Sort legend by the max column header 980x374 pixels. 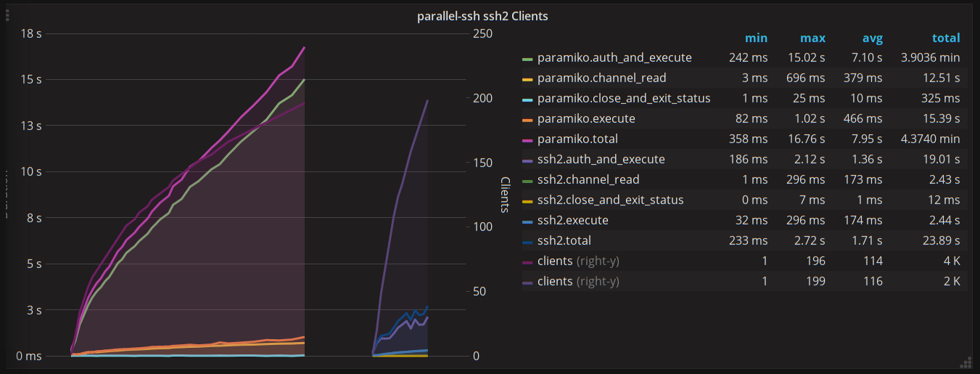(x=812, y=38)
